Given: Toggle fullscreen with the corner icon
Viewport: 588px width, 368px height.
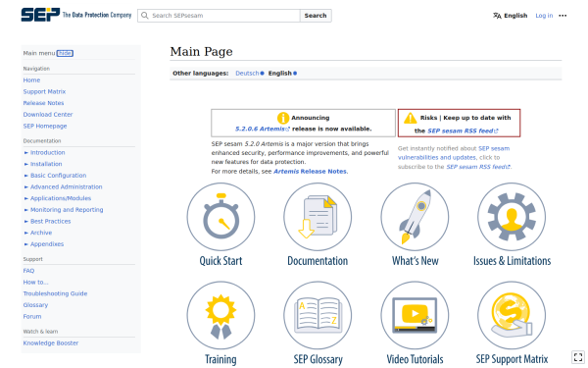Looking at the screenshot, I should (x=578, y=357).
